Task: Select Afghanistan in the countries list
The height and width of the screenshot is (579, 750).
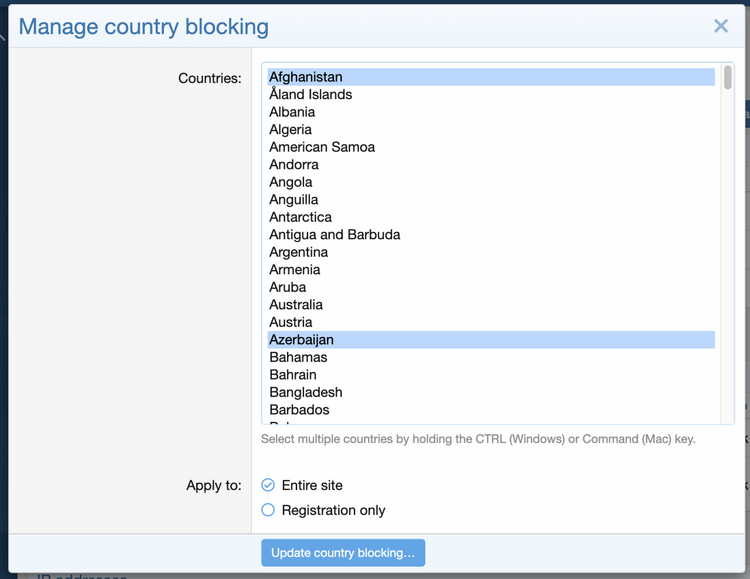Action: click(306, 77)
